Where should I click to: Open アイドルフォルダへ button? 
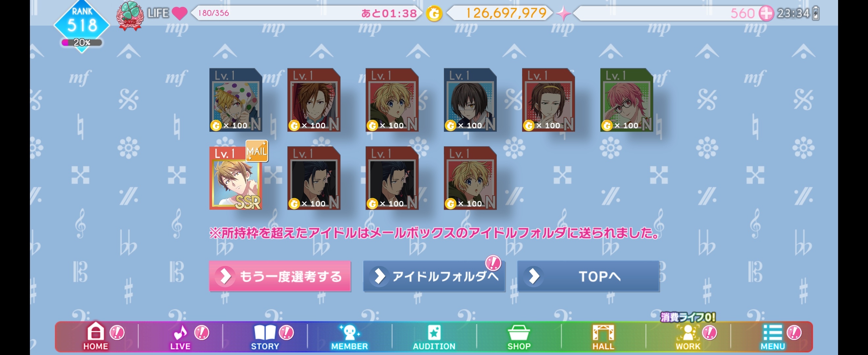[434, 276]
